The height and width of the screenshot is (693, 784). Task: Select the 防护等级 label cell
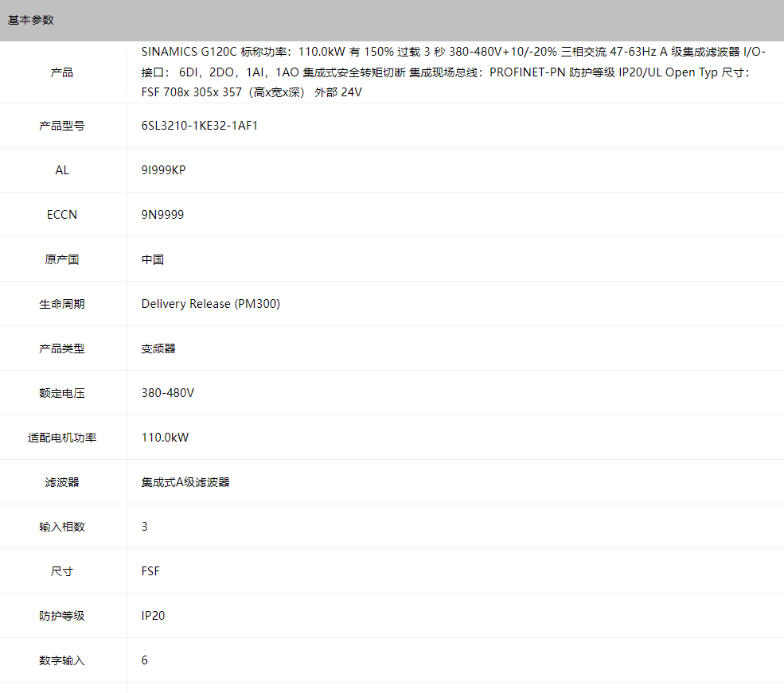pyautogui.click(x=62, y=616)
